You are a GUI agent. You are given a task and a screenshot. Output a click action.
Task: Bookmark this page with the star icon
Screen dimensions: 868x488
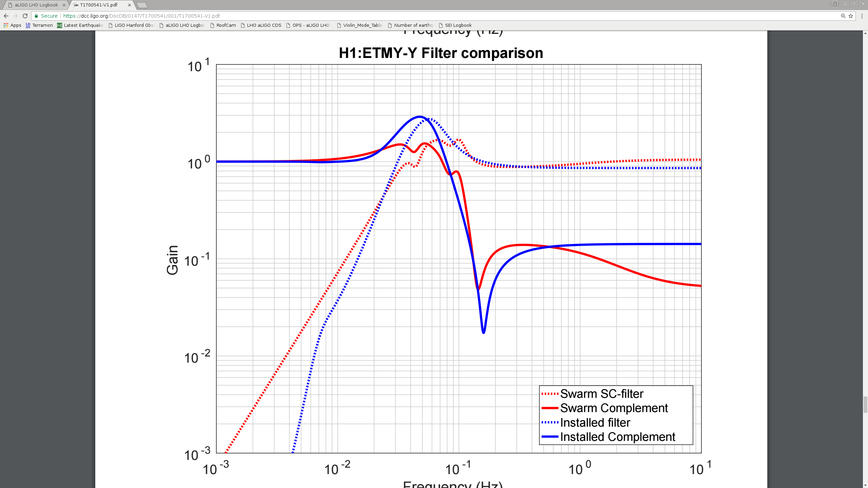[851, 16]
